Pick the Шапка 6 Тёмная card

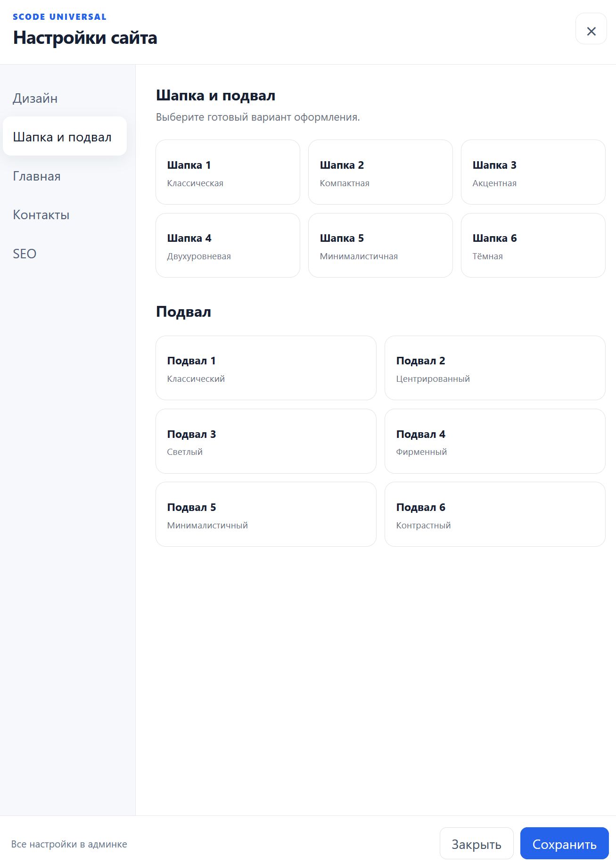[x=533, y=245]
